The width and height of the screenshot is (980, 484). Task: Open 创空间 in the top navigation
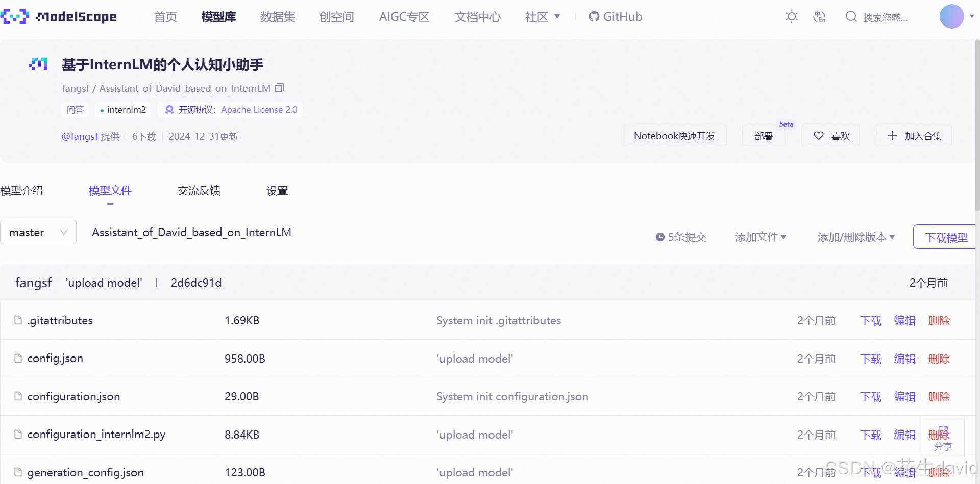337,17
